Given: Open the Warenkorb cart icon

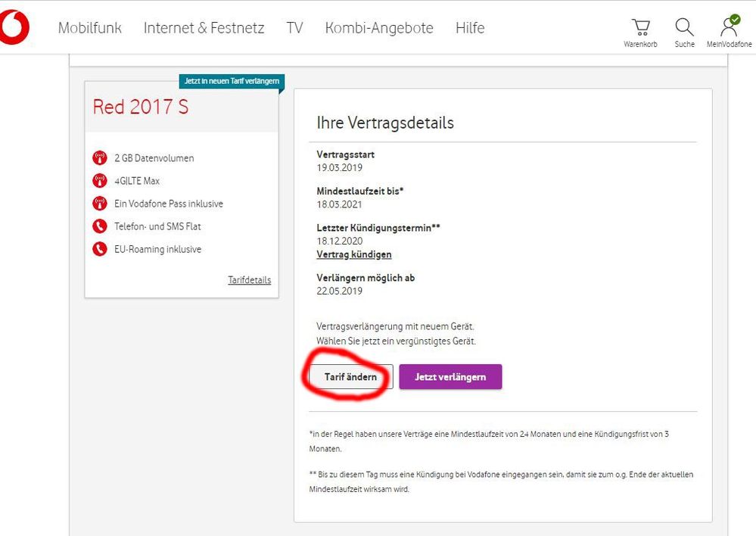Looking at the screenshot, I should [x=641, y=27].
